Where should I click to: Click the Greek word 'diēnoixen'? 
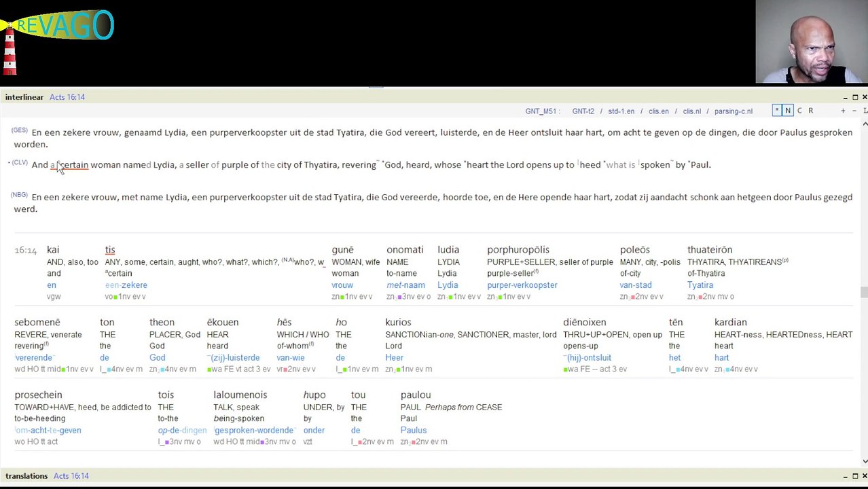[x=585, y=323]
